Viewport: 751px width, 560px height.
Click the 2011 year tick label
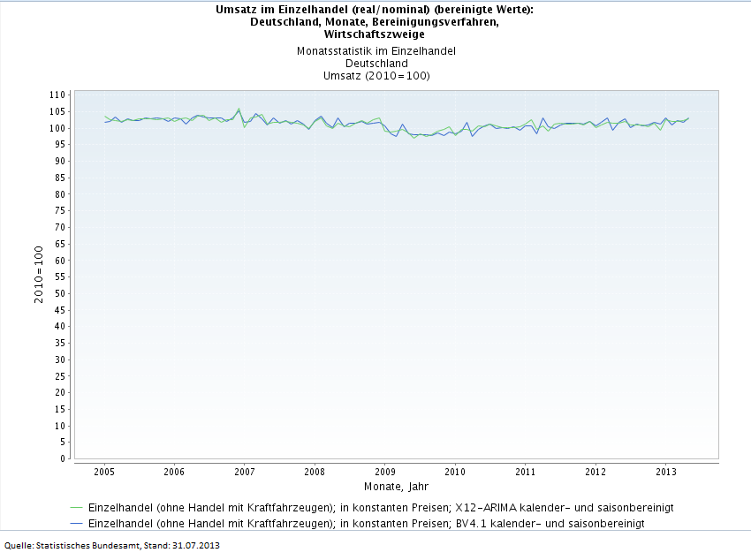tap(525, 473)
